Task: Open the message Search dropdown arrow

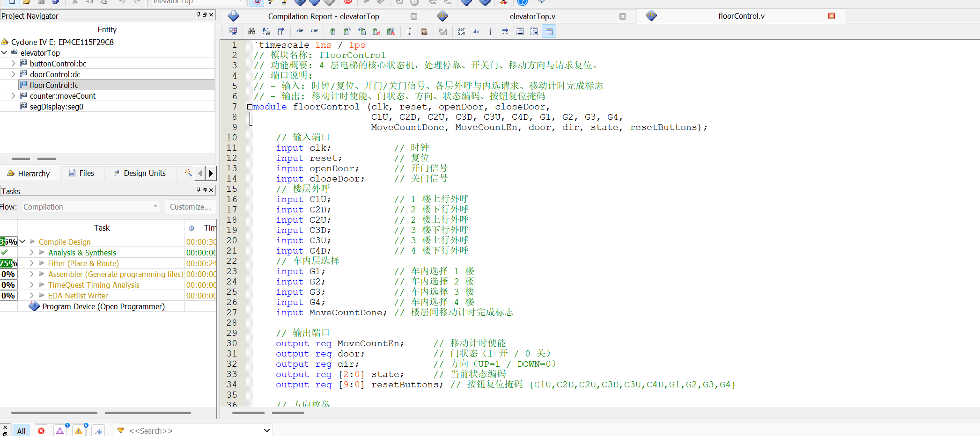Action: (266, 430)
